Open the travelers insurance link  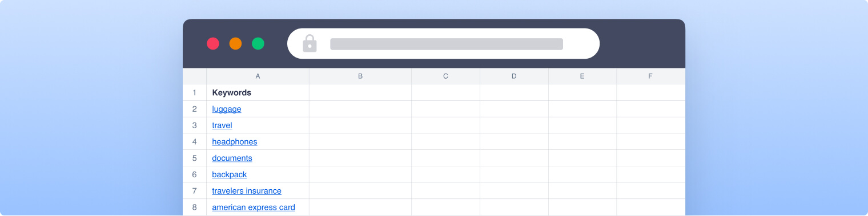247,191
